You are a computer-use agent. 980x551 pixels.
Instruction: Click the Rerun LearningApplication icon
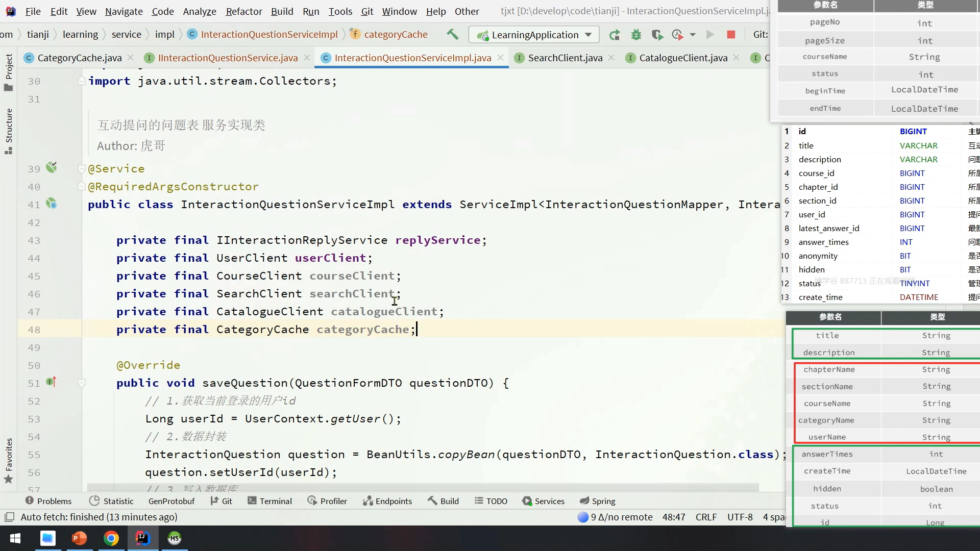615,35
